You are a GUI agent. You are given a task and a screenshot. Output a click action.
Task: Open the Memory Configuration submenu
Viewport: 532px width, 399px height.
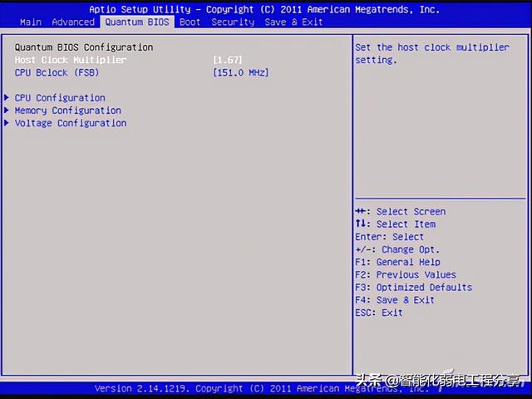click(x=68, y=111)
